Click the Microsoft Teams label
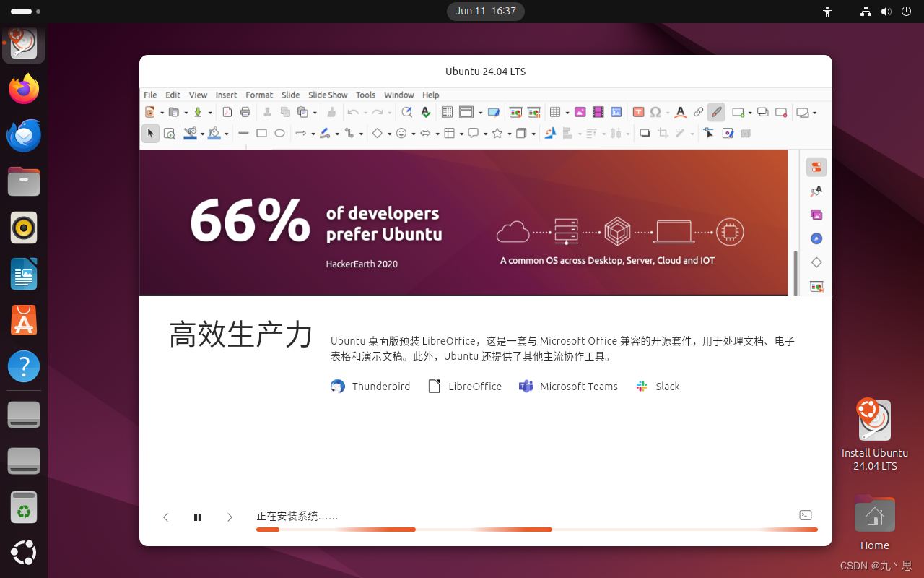Screen dimensions: 924x578 579,387
